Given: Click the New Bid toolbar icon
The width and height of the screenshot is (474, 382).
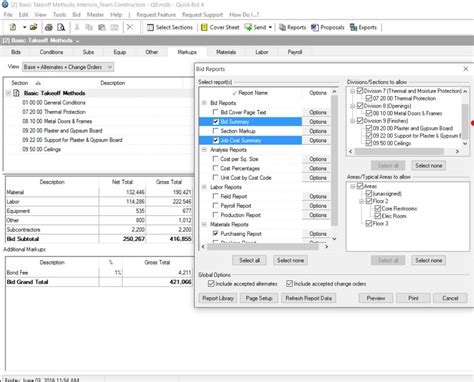Looking at the screenshot, I should (13, 27).
